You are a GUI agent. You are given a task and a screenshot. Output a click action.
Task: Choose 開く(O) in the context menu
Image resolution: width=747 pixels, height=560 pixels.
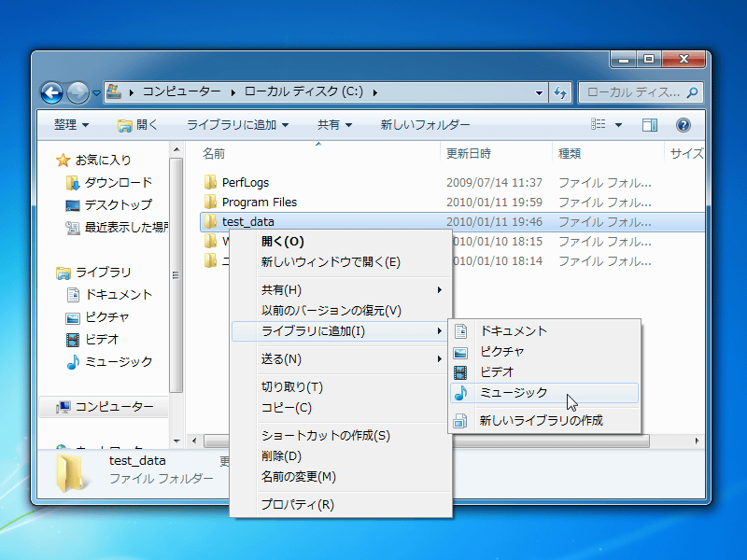340,242
